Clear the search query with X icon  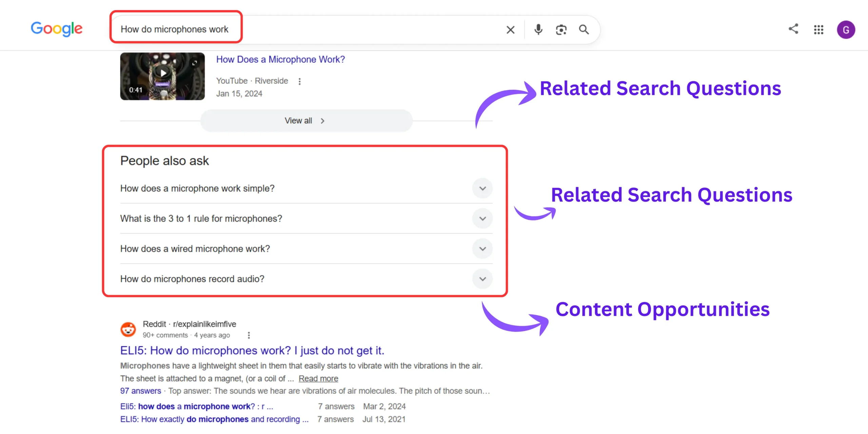510,30
